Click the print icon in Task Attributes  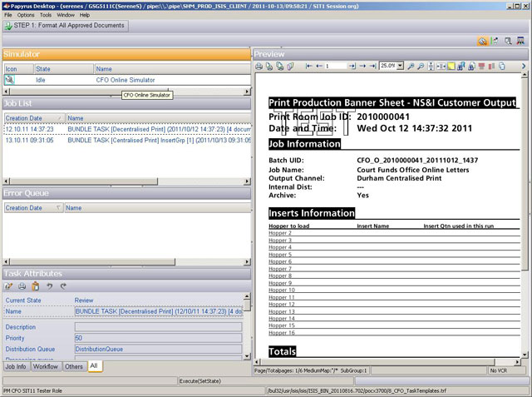coord(22,286)
